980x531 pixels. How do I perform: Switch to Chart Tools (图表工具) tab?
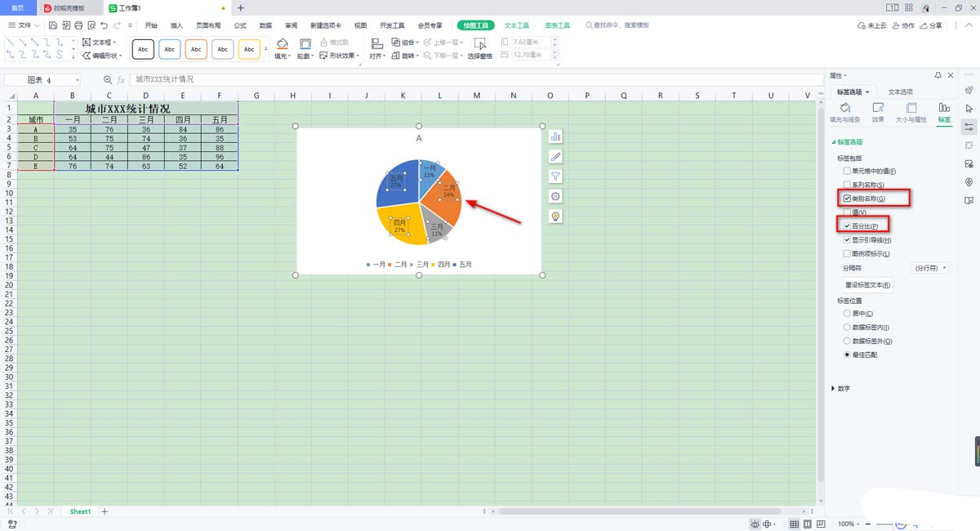click(x=559, y=25)
